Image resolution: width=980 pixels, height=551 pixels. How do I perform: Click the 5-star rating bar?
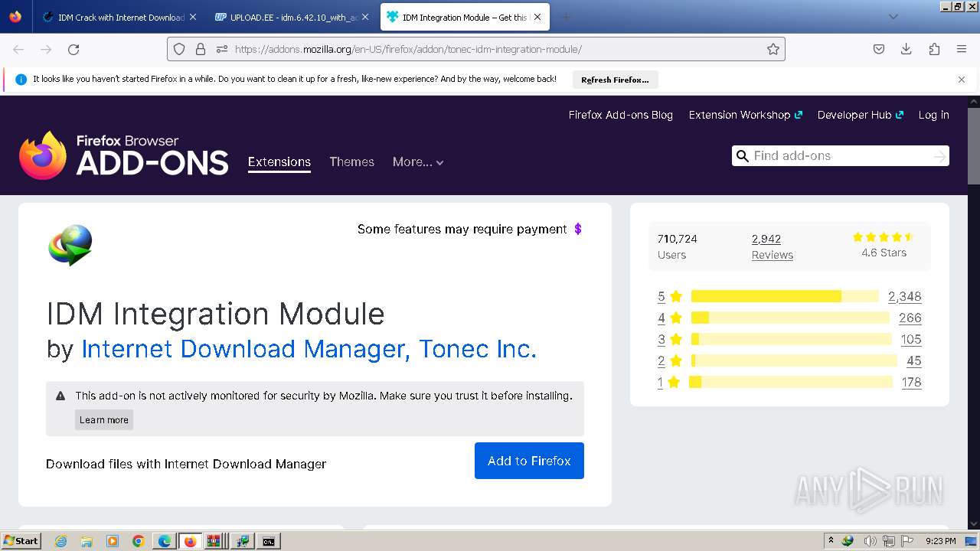point(785,296)
